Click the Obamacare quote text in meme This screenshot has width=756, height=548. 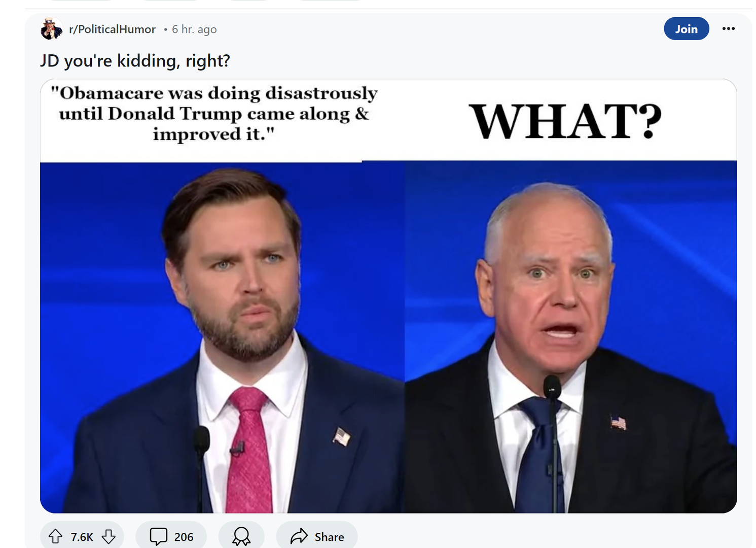(214, 114)
